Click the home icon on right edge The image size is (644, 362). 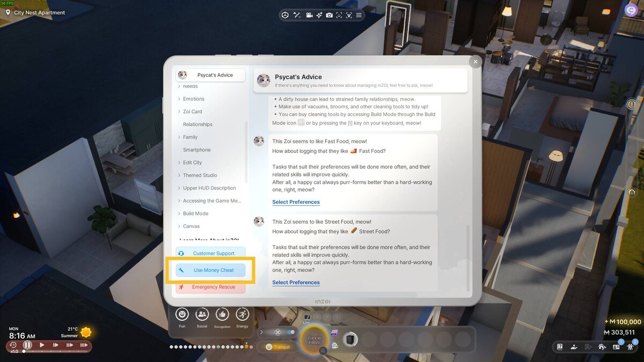(632, 192)
